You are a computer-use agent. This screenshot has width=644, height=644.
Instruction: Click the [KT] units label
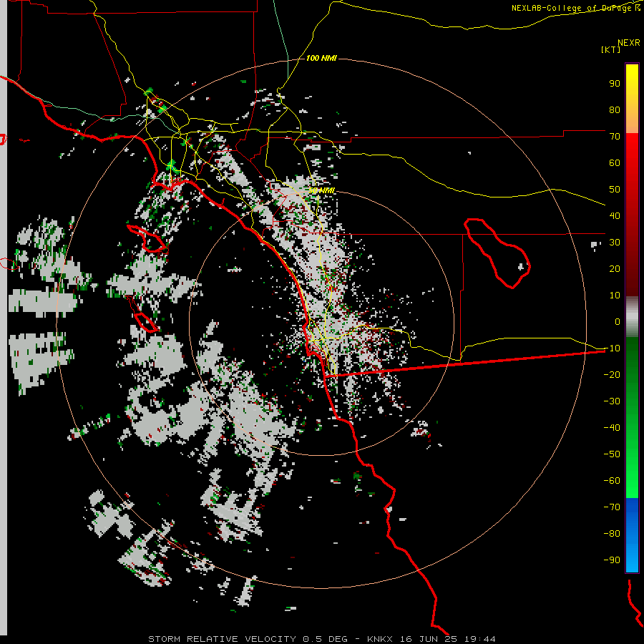click(610, 49)
